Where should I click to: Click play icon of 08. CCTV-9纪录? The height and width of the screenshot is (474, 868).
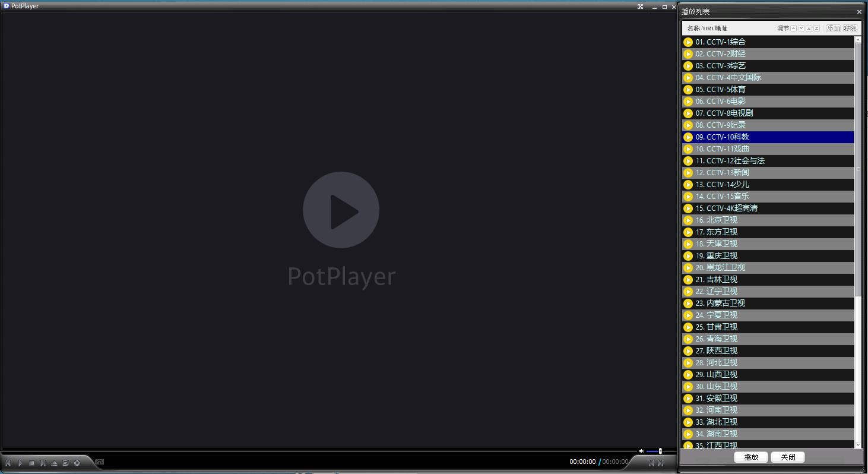(688, 125)
